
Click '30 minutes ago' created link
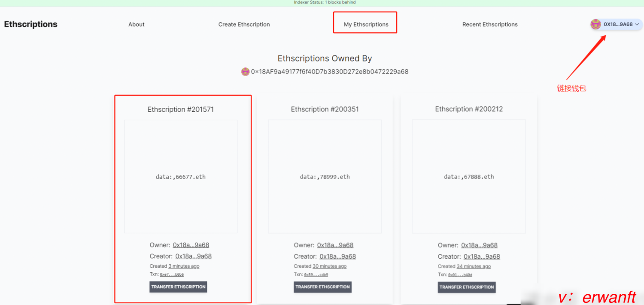[x=329, y=266]
